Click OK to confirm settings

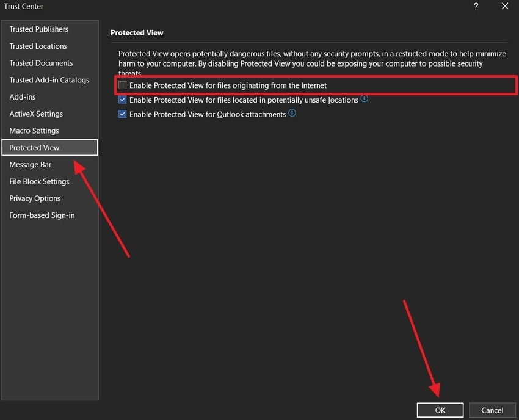(440, 410)
